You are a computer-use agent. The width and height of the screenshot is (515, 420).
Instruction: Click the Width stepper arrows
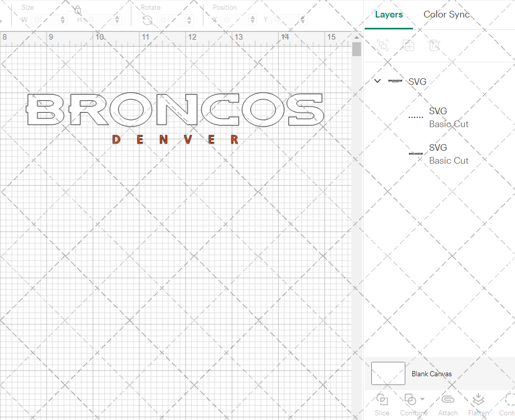(x=63, y=20)
